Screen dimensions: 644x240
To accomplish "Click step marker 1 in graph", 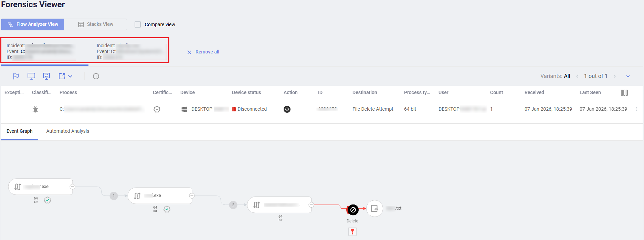I will click(x=114, y=196).
